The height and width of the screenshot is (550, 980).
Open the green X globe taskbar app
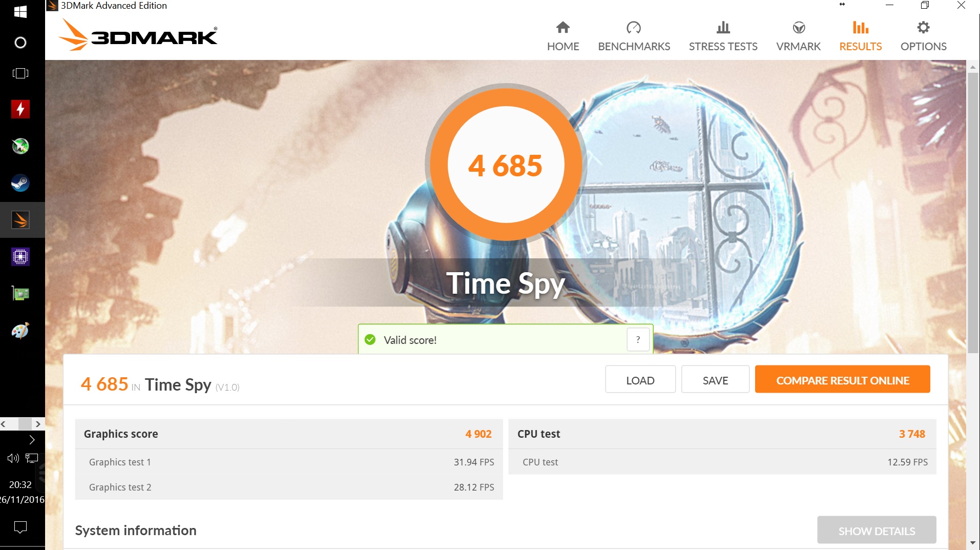(x=20, y=146)
